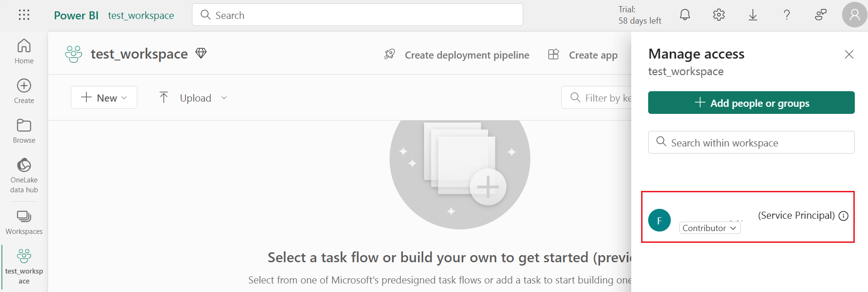This screenshot has width=868, height=292.
Task: Expand the New dropdown button
Action: pyautogui.click(x=104, y=97)
